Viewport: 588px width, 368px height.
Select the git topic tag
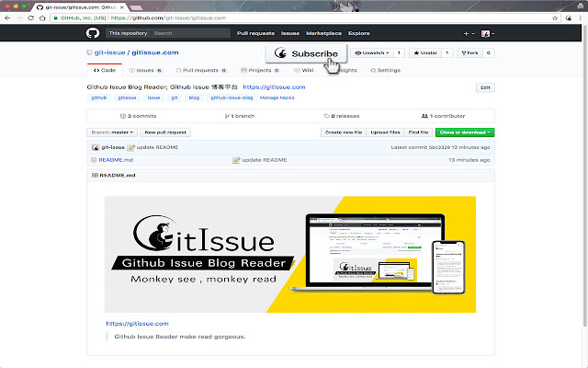click(175, 98)
